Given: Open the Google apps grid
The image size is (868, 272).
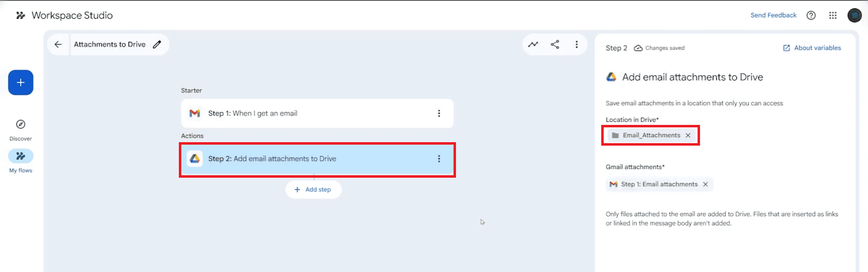Looking at the screenshot, I should click(x=833, y=15).
